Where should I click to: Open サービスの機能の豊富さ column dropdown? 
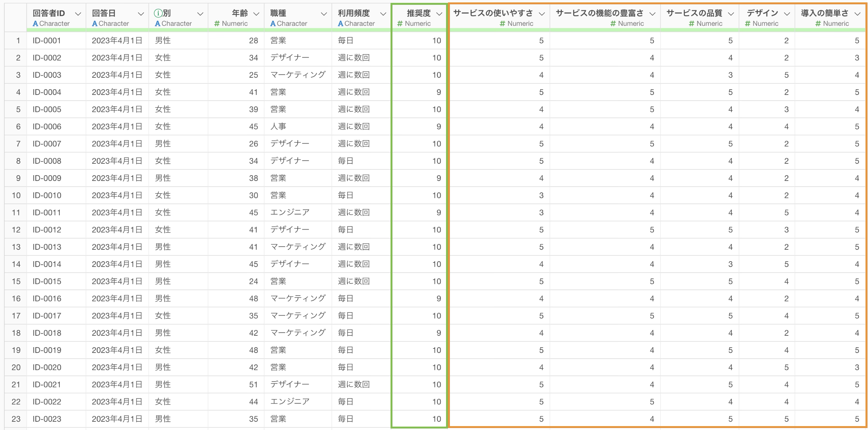click(652, 14)
